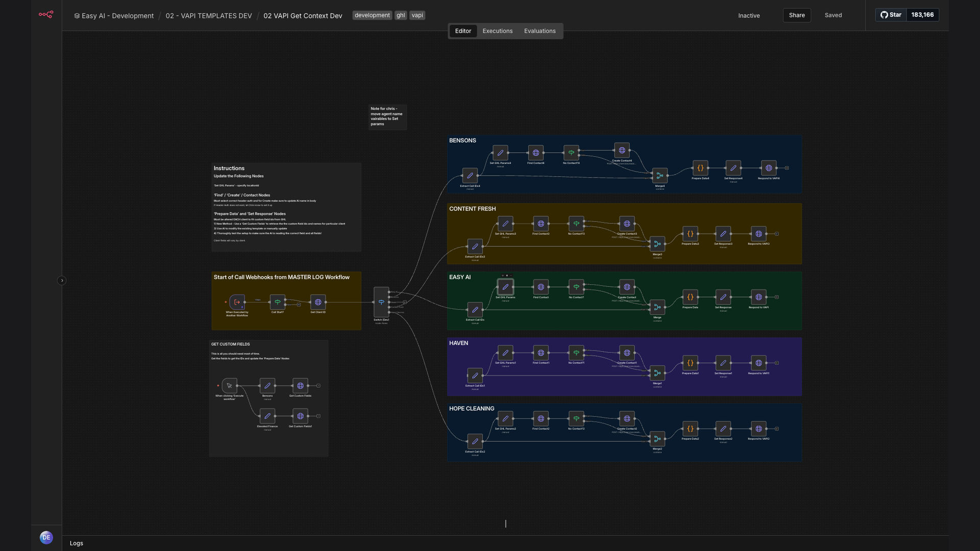
Task: Select the When Executed by Another Workflow trigger
Action: coord(237,302)
